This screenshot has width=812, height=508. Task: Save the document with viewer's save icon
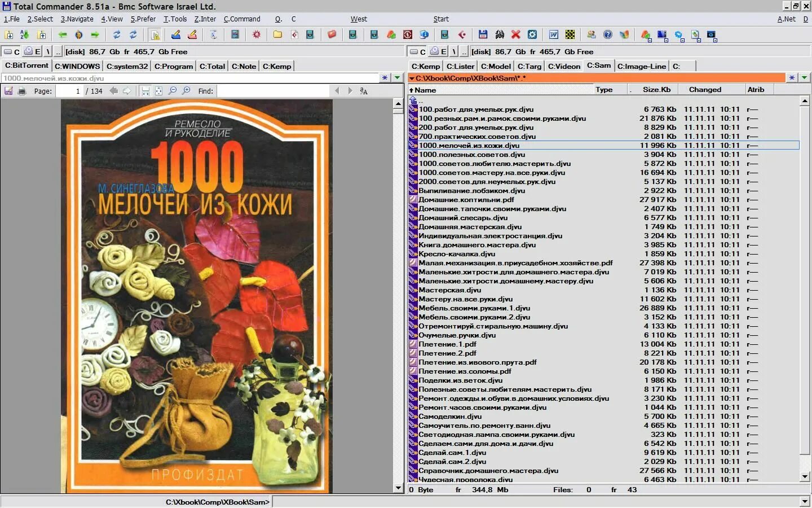[x=8, y=91]
